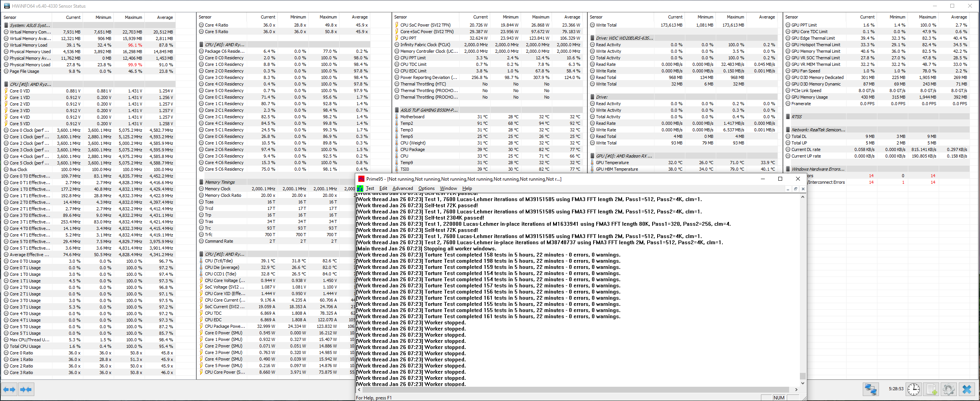Click thermometer icon beside Motherboard temperature row
Viewport: 980px width, 401px height.
pos(396,117)
